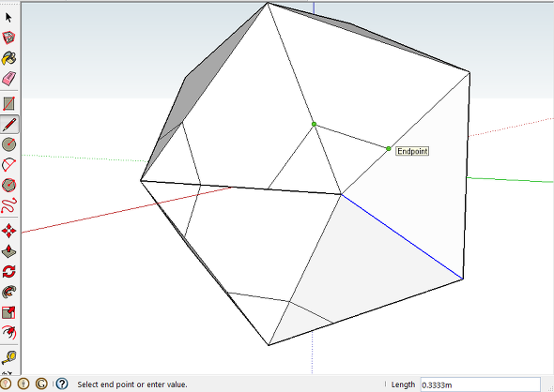The width and height of the screenshot is (554, 392).
Task: Open the Instructor help question mark
Action: 62,384
